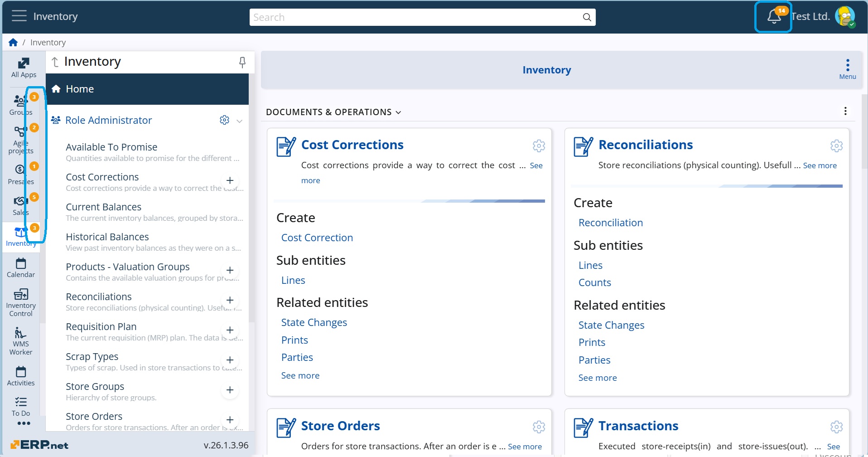Open Documents & Operations section options dots
Screen dimensions: 868x457
tap(845, 111)
